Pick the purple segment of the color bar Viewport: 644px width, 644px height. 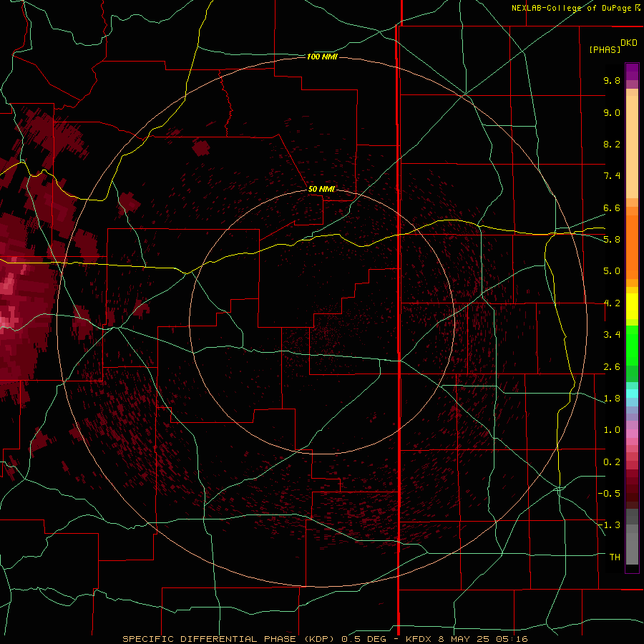click(632, 72)
